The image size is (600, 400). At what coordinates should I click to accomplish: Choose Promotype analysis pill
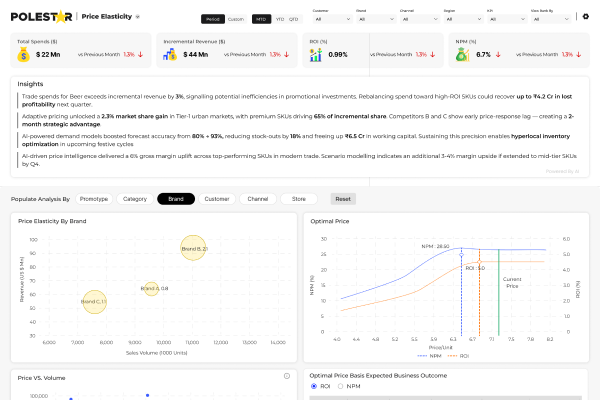(94, 199)
